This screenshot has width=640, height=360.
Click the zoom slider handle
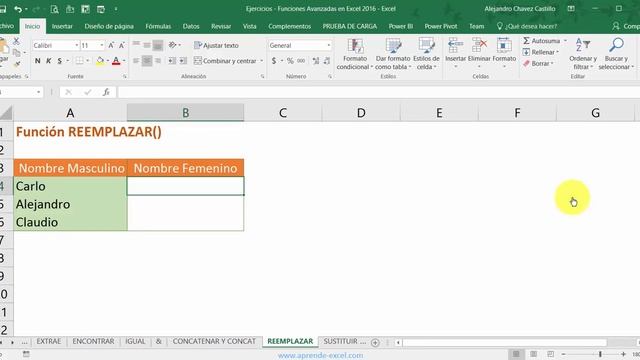click(600, 354)
